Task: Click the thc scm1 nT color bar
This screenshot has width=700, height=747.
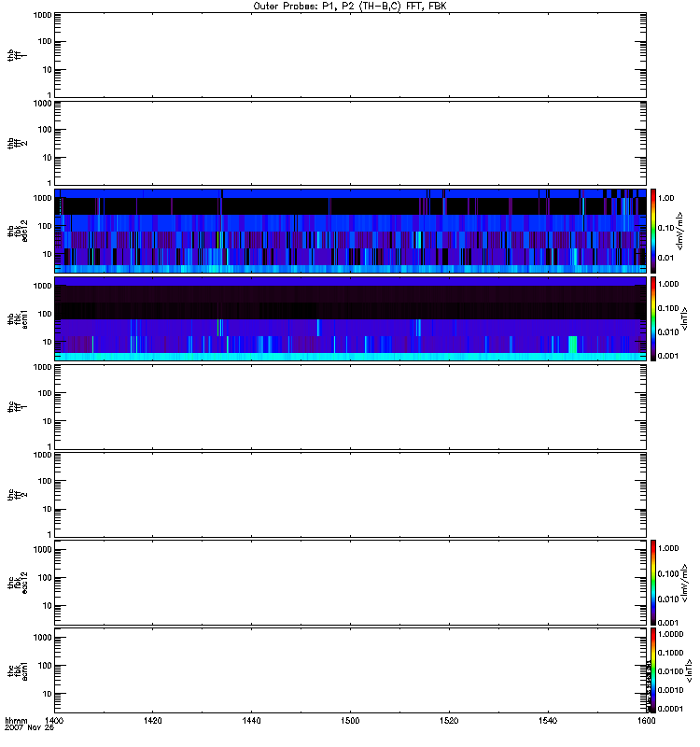Action: coord(654,669)
